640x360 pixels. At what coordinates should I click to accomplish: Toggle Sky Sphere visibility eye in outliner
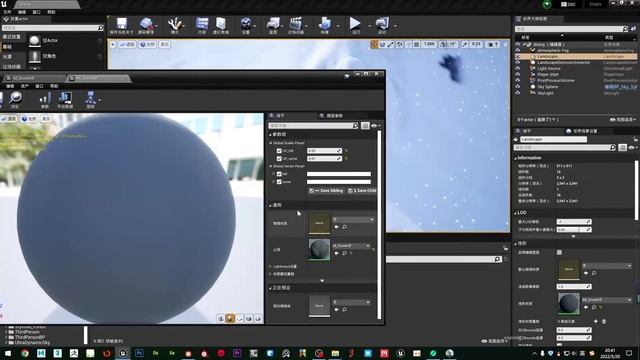tap(518, 87)
